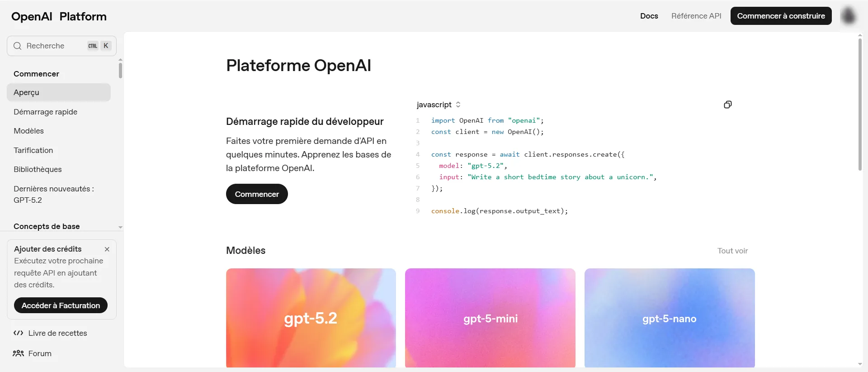
Task: Click the copy code icon
Action: (727, 105)
